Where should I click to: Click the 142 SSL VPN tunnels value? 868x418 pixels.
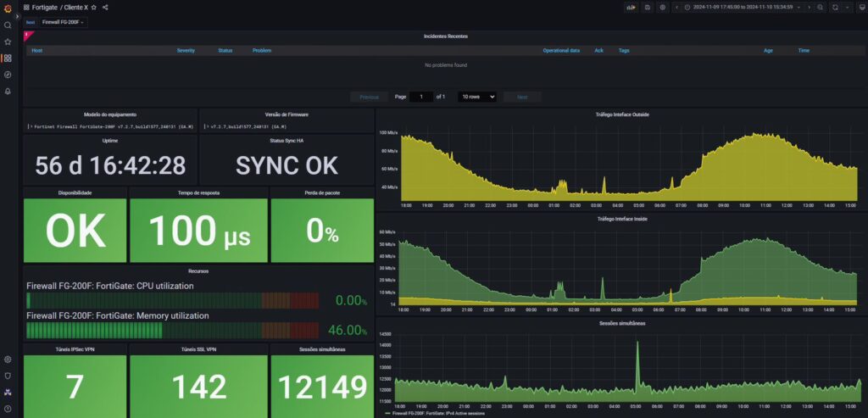[198, 387]
